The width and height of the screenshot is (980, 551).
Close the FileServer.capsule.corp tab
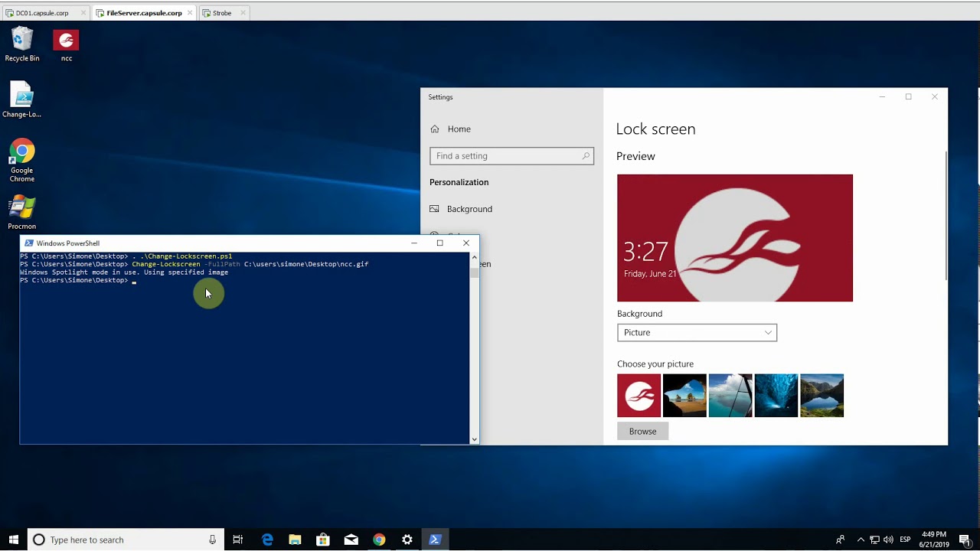click(190, 13)
